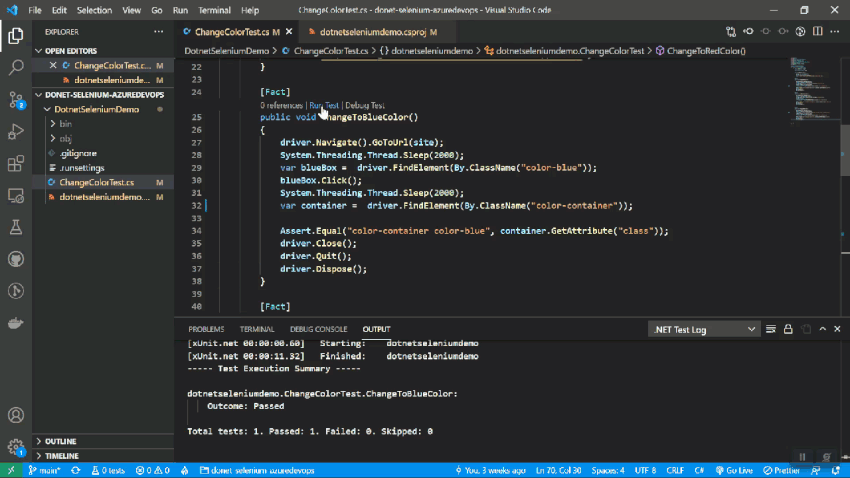Open the Testing flask view
This screenshot has height=478, width=850.
pos(16,227)
